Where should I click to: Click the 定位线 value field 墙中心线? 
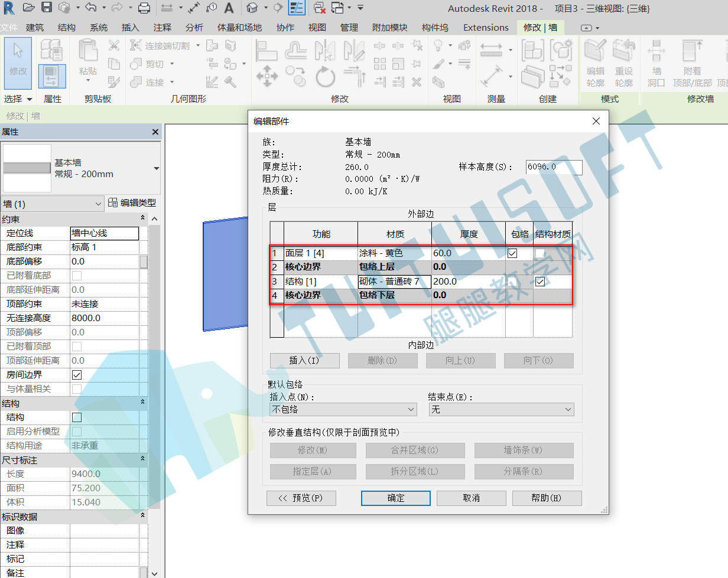point(105,233)
